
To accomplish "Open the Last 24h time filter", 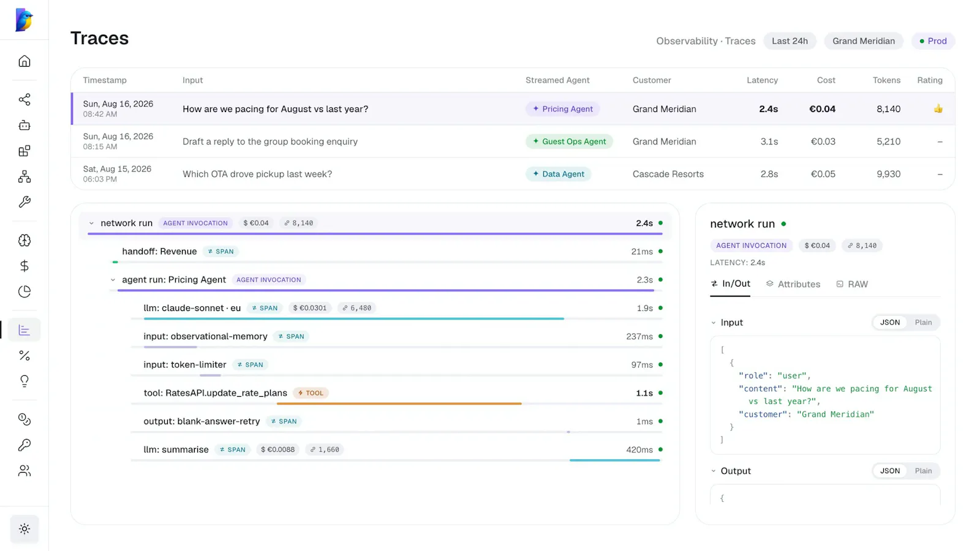I will pos(790,41).
